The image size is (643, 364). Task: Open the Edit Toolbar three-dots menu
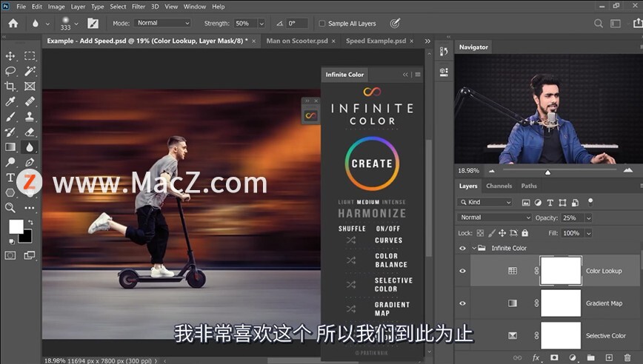(x=30, y=208)
